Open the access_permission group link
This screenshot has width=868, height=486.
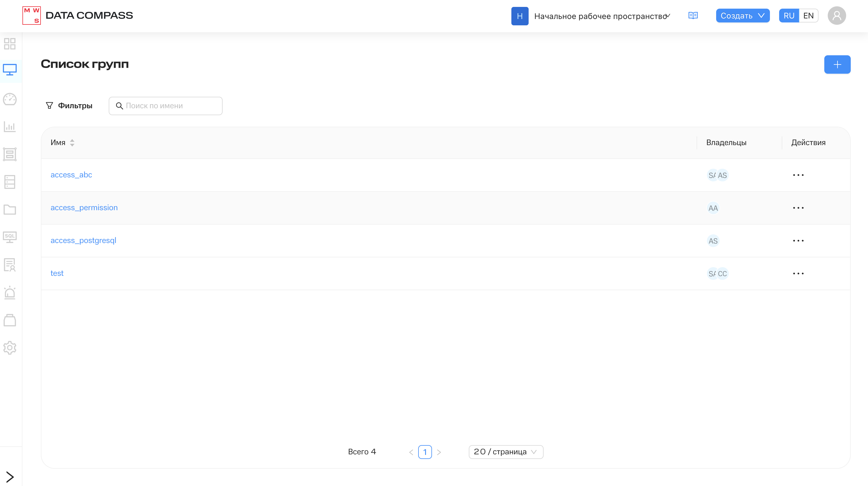point(84,208)
